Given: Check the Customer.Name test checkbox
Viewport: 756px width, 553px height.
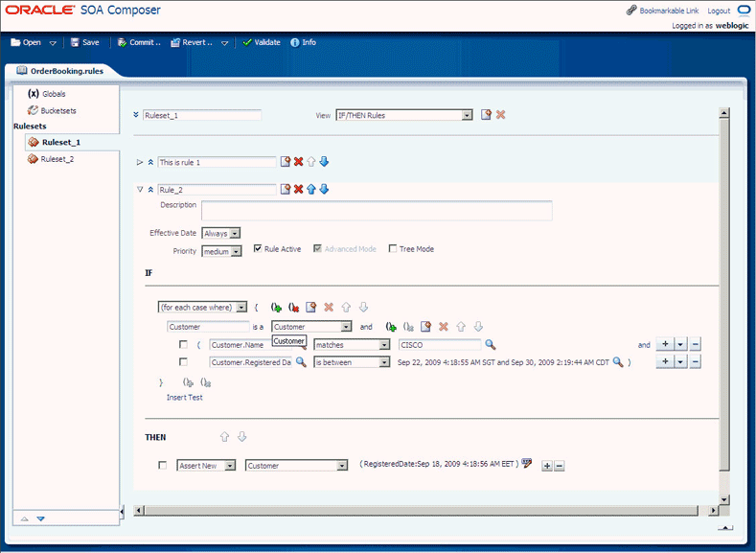Looking at the screenshot, I should 183,344.
